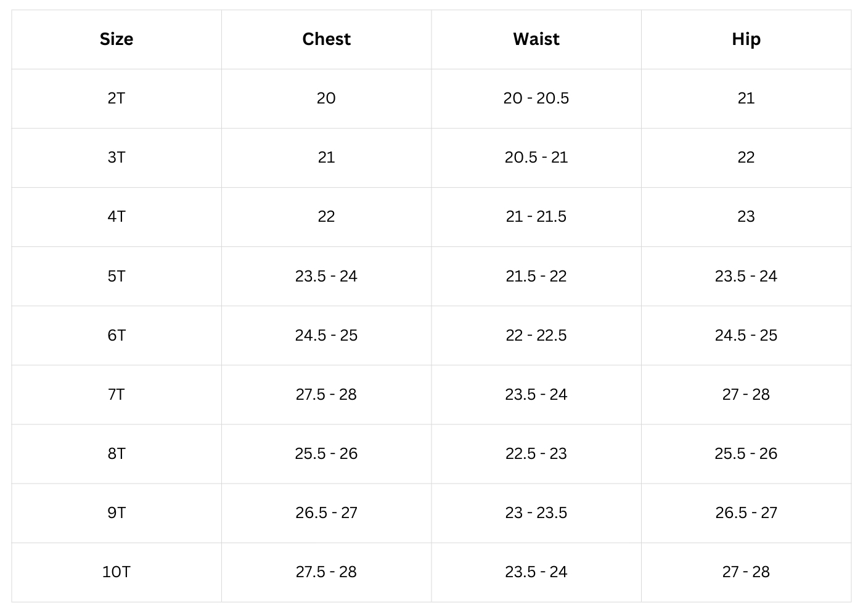
Task: Click the 8T waist value 22.5 - 23
Action: (536, 453)
